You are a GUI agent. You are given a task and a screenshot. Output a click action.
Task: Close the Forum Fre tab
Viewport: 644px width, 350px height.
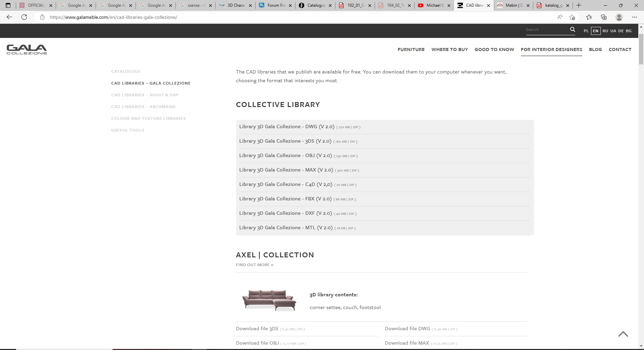point(290,5)
